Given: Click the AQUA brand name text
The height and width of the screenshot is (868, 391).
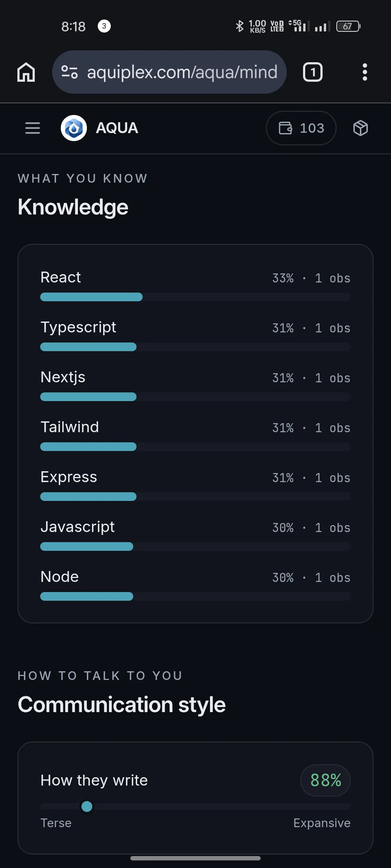Looking at the screenshot, I should [x=117, y=128].
